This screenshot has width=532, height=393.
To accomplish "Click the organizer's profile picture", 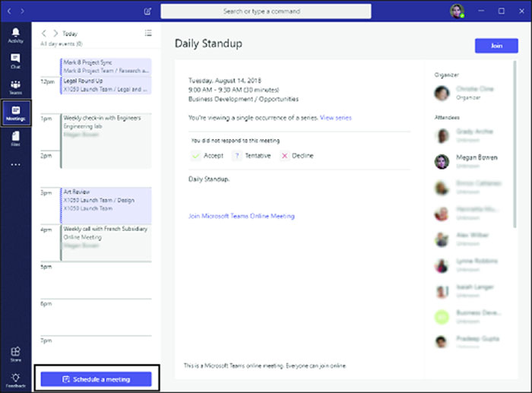I will tap(442, 93).
